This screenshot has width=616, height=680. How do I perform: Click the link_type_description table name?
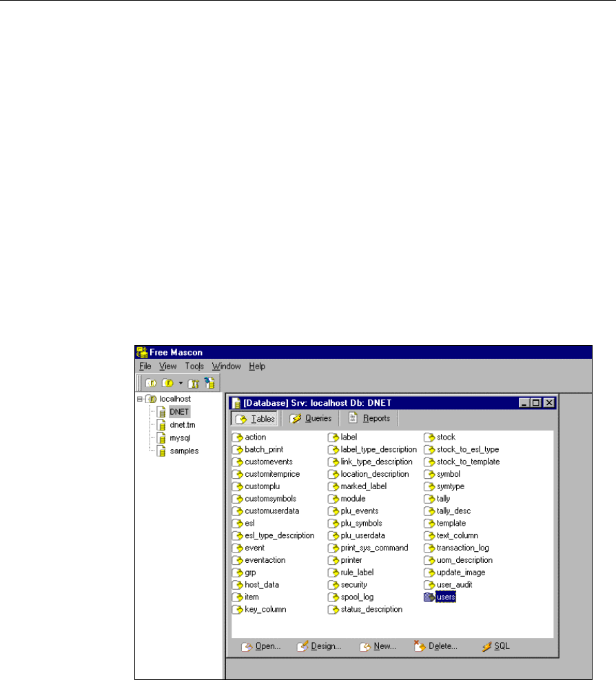coord(376,462)
